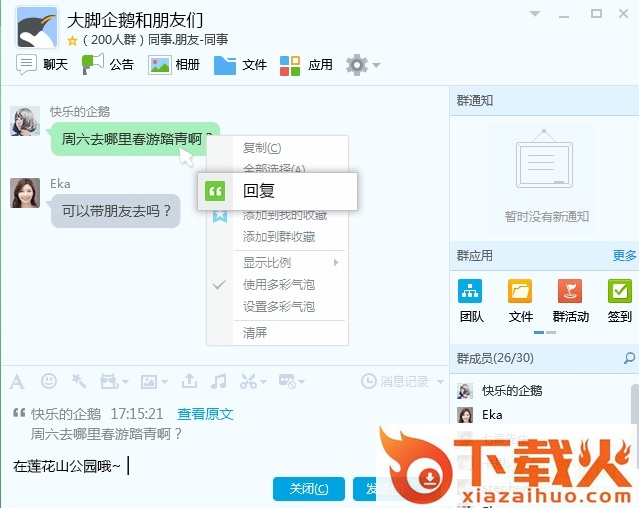The height and width of the screenshot is (508, 639).
Task: Toggle 使用多彩气泡 option
Action: point(279,285)
